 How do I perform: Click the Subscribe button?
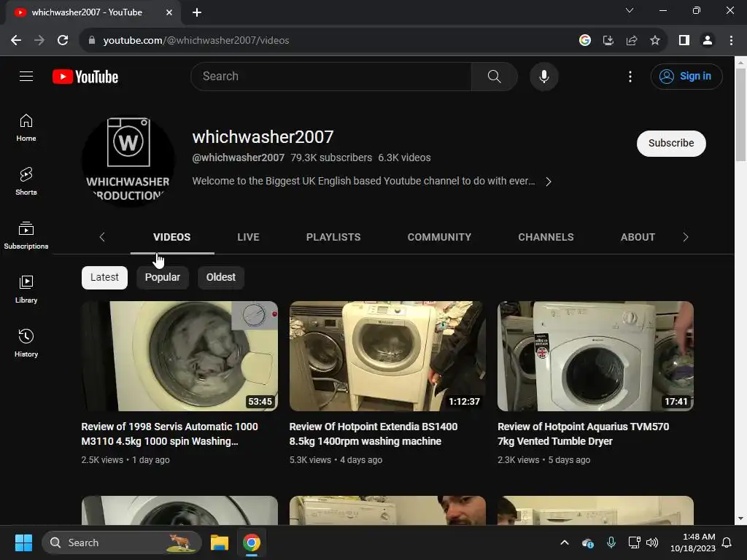point(671,144)
